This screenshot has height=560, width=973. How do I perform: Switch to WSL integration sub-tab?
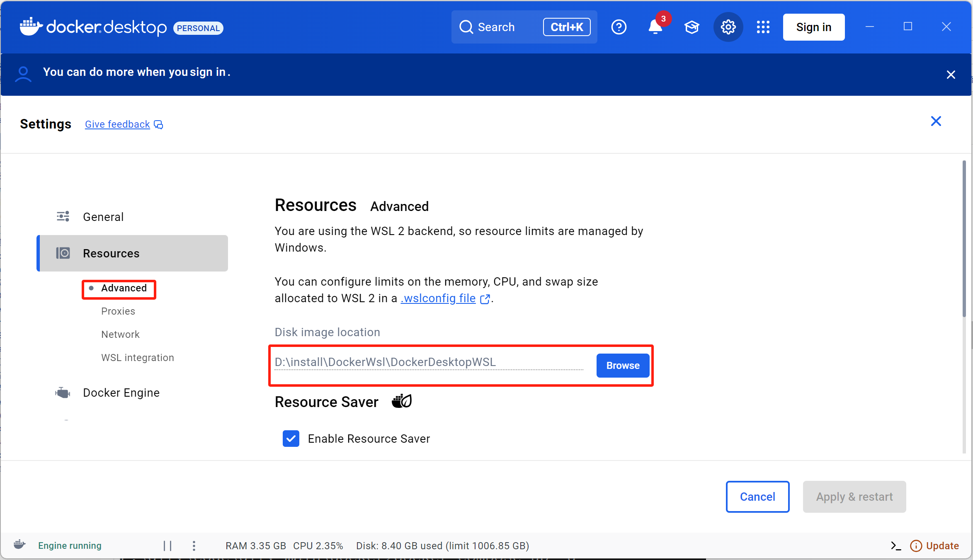(x=138, y=358)
